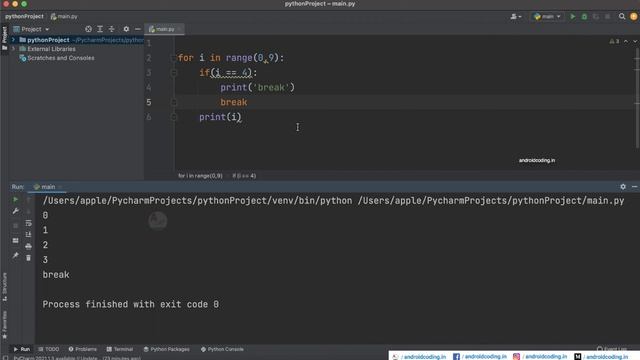Open the user account icon in toolbar
The width and height of the screenshot is (640, 360).
click(516, 17)
